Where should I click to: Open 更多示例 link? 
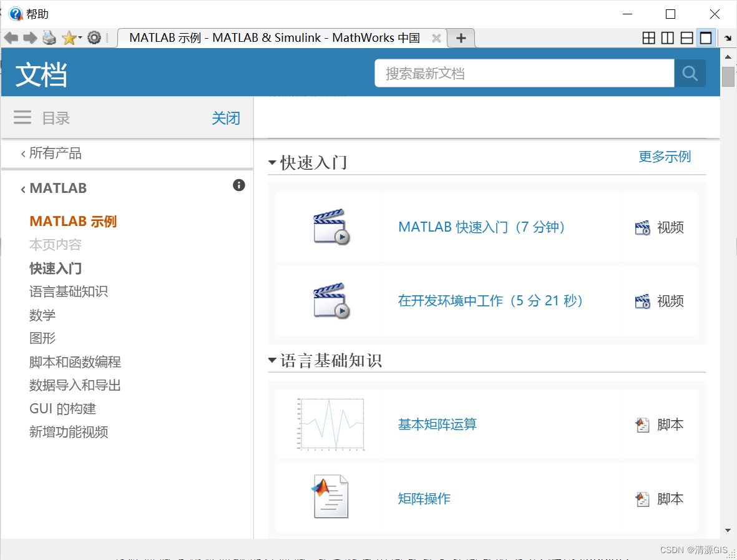pyautogui.click(x=665, y=157)
